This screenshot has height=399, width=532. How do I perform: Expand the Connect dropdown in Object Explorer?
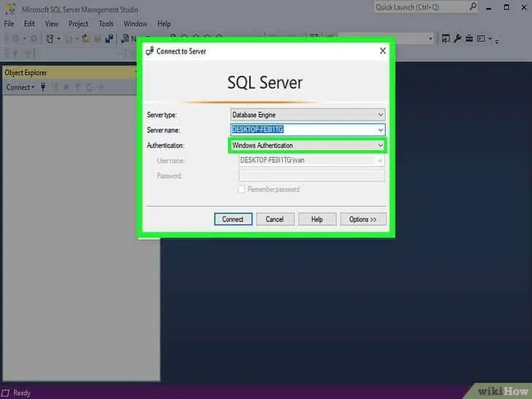20,88
